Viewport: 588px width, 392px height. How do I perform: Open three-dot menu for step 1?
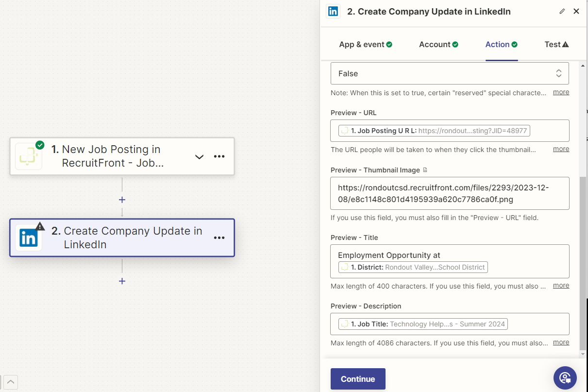coord(219,156)
